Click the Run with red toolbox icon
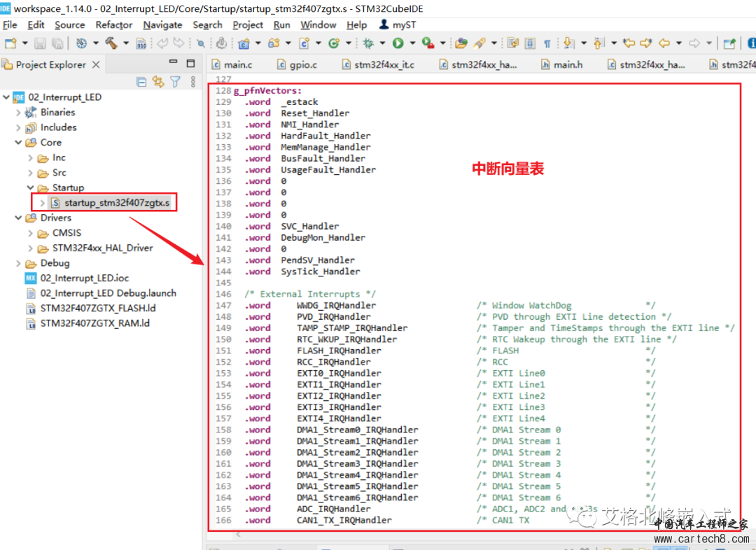 [x=428, y=43]
